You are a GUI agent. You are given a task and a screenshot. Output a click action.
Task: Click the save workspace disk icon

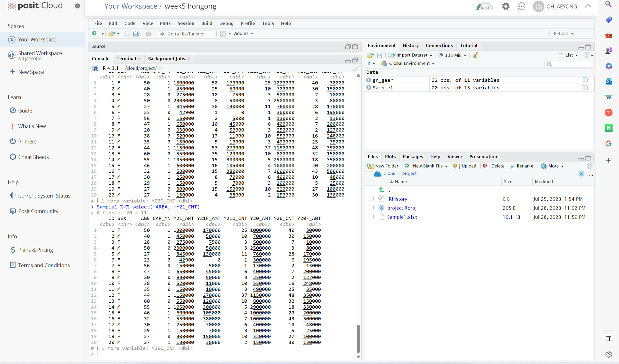(x=380, y=55)
